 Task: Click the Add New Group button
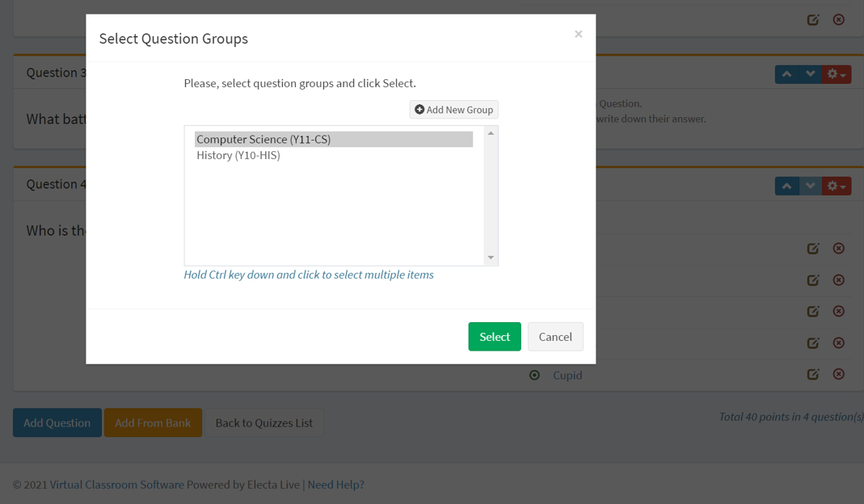[x=453, y=110]
